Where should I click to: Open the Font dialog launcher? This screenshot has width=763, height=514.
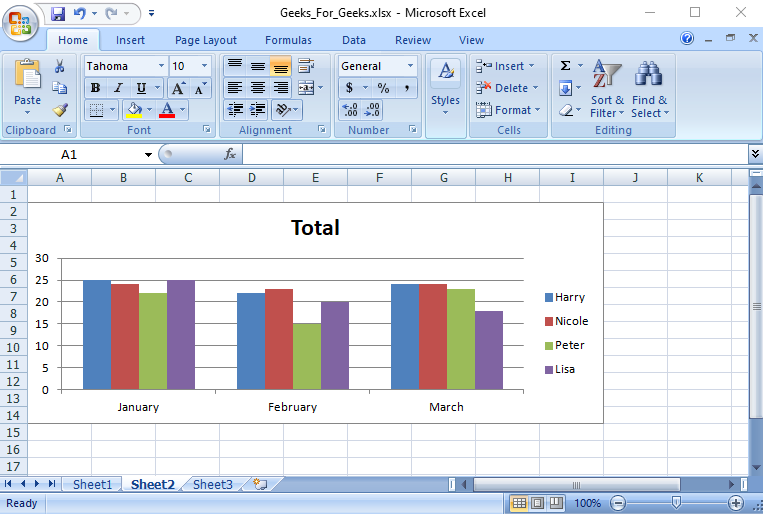point(207,129)
